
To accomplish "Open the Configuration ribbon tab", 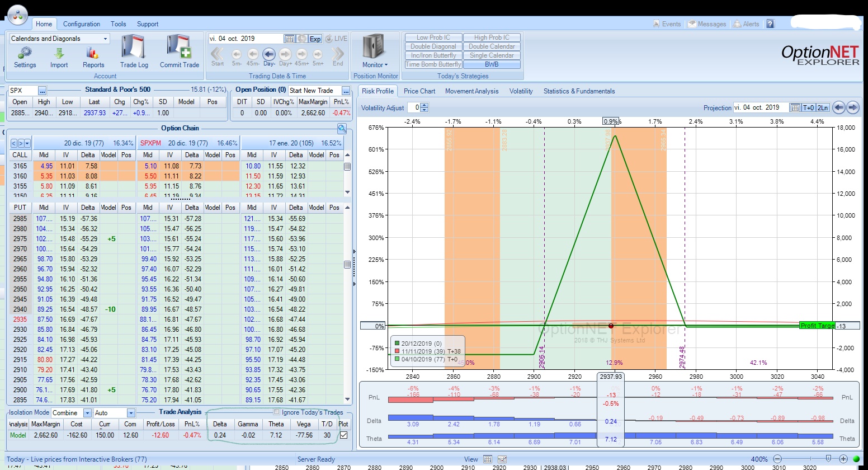I will pyautogui.click(x=82, y=24).
